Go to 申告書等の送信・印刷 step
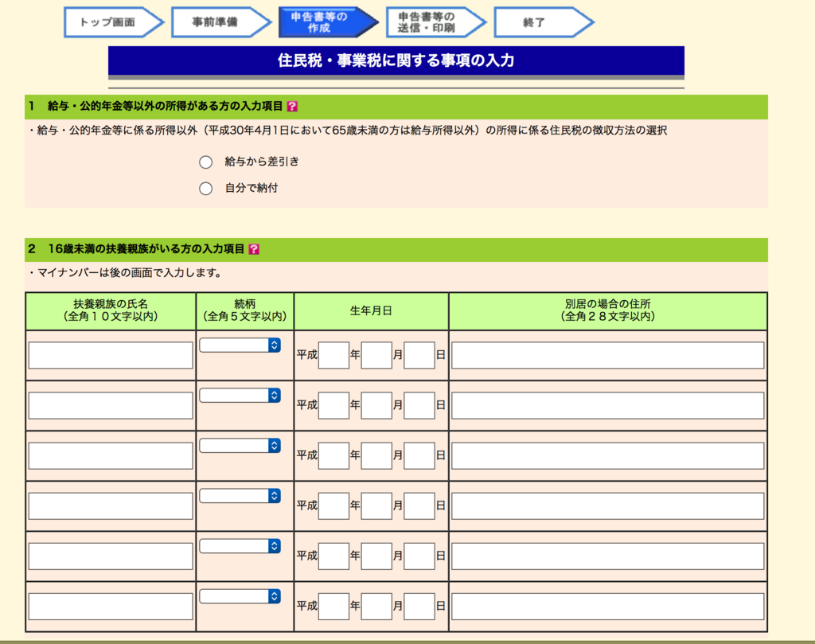 coord(436,22)
